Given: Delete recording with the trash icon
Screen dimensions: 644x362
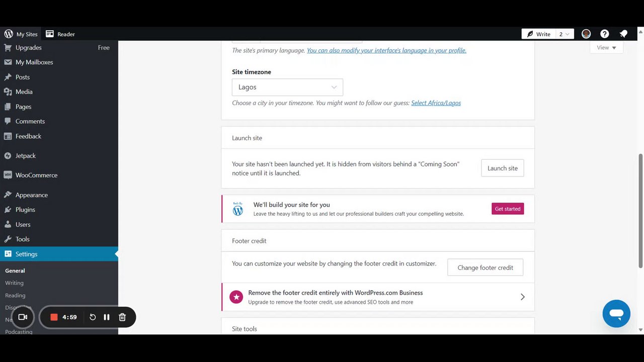Looking at the screenshot, I should pos(122,317).
